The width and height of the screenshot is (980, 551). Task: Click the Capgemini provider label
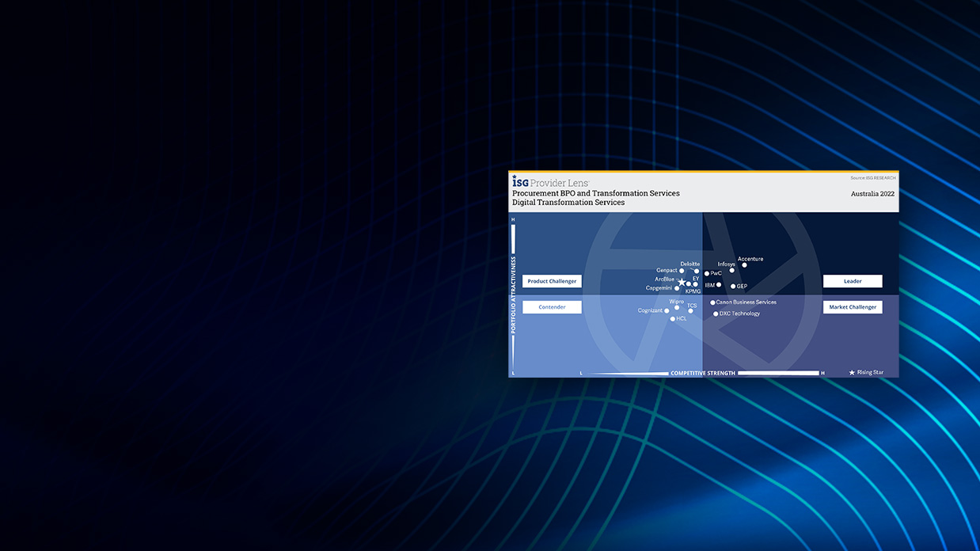tap(659, 288)
